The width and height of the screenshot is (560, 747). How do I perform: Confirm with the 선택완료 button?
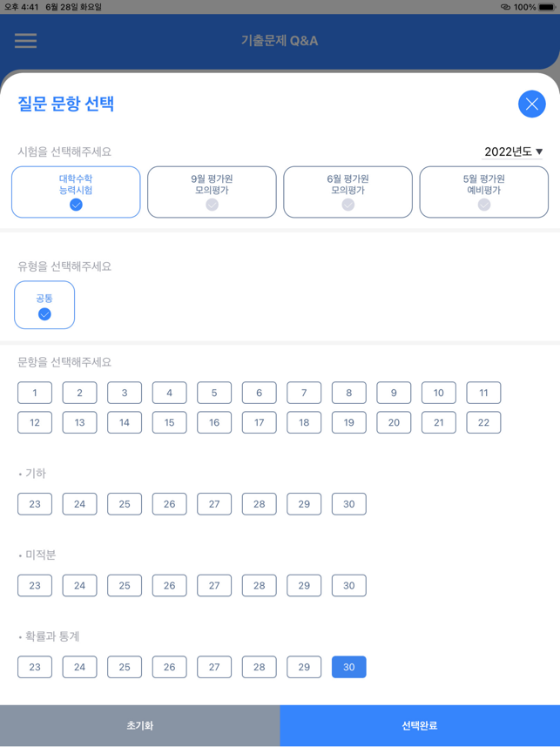420,725
